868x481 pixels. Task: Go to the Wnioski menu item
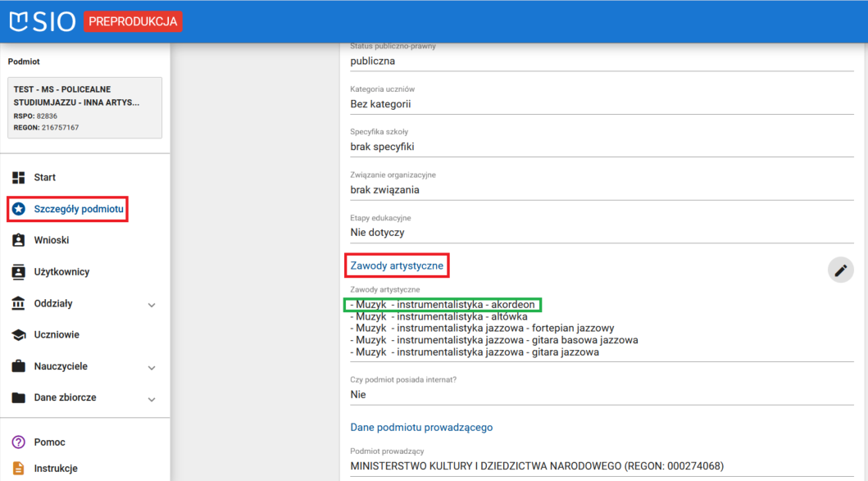coord(52,240)
